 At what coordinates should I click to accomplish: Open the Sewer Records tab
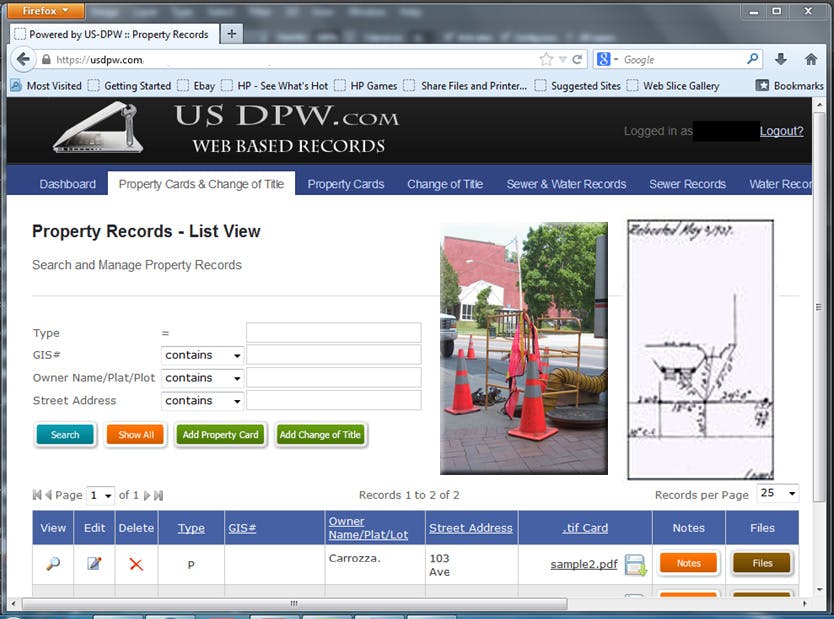687,184
